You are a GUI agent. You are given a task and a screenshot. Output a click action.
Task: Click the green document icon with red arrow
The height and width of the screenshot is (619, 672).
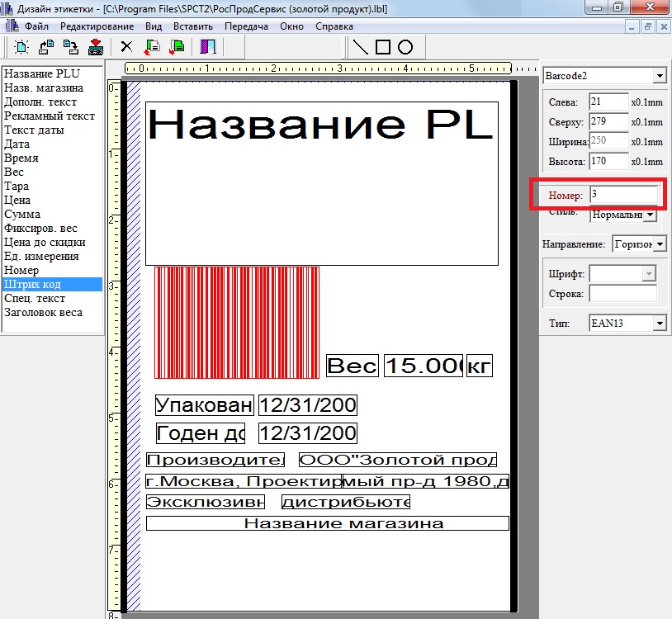(176, 46)
